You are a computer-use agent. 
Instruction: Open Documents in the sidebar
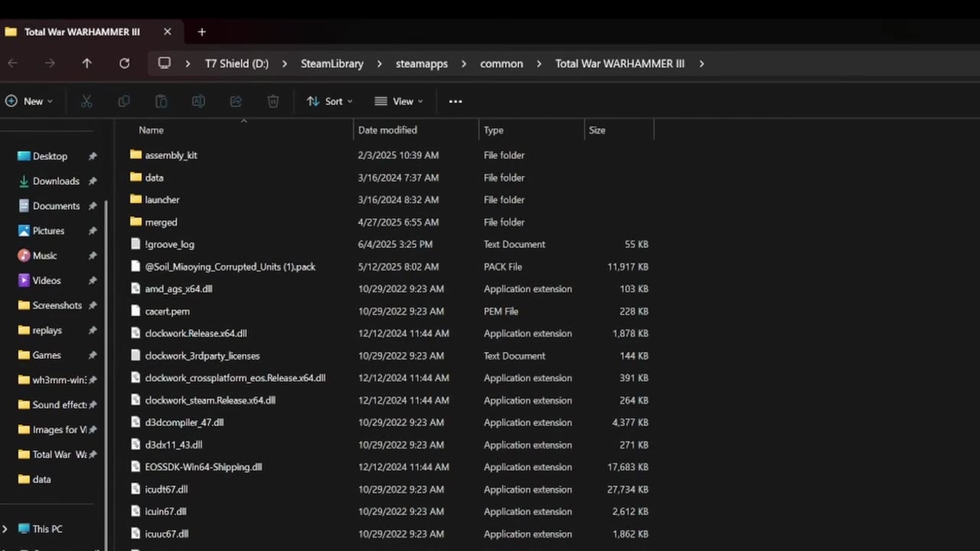coord(56,206)
